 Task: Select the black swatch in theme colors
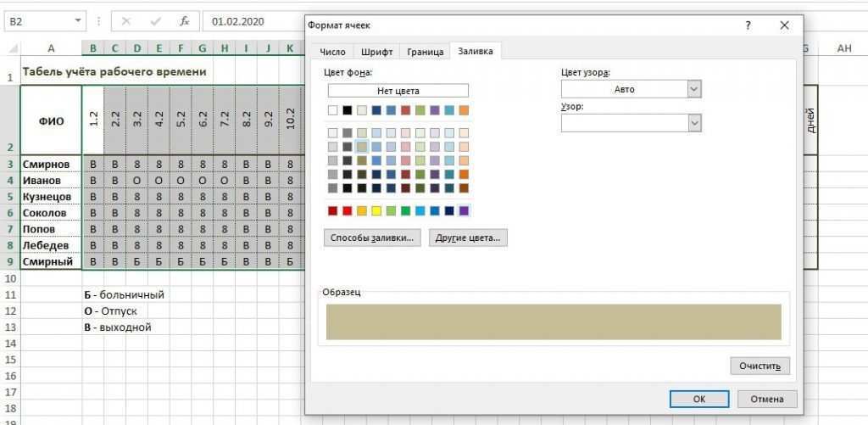tap(347, 110)
